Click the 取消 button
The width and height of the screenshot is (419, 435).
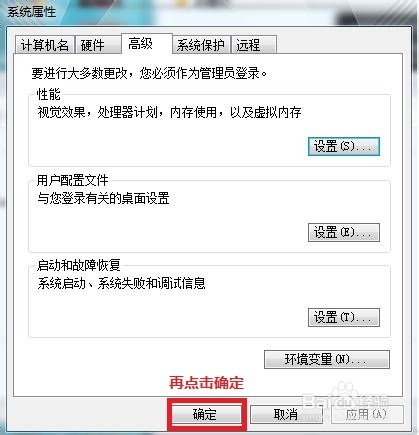286,414
